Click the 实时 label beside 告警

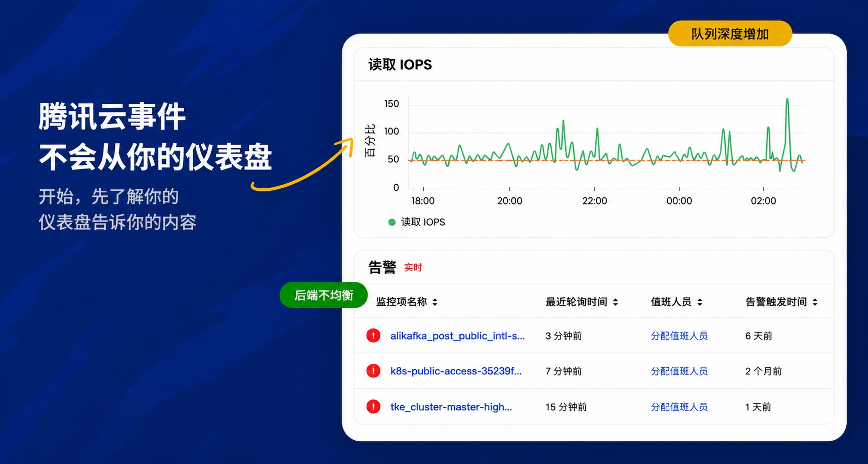click(x=413, y=268)
